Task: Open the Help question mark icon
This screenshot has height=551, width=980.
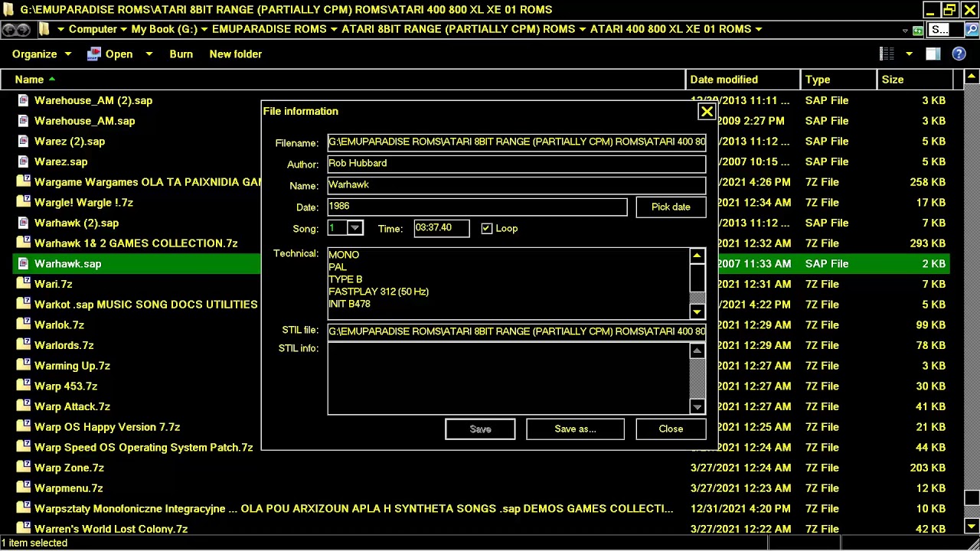Action: (959, 54)
